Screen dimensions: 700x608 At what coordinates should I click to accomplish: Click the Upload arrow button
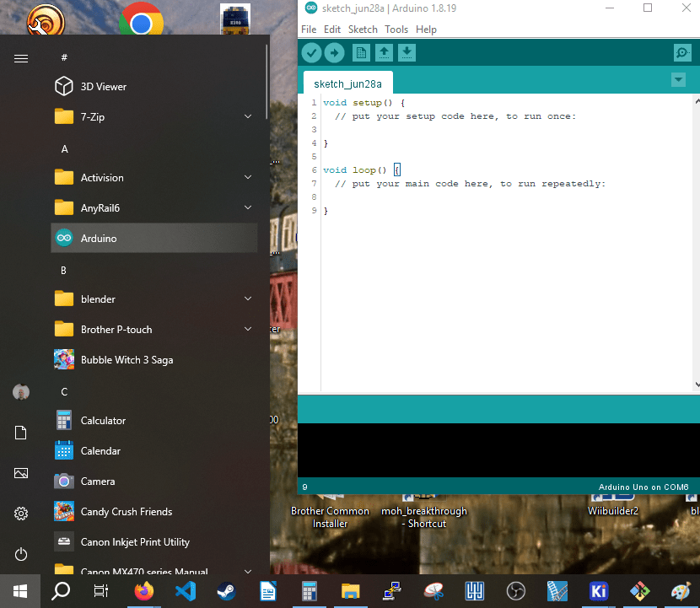point(335,53)
